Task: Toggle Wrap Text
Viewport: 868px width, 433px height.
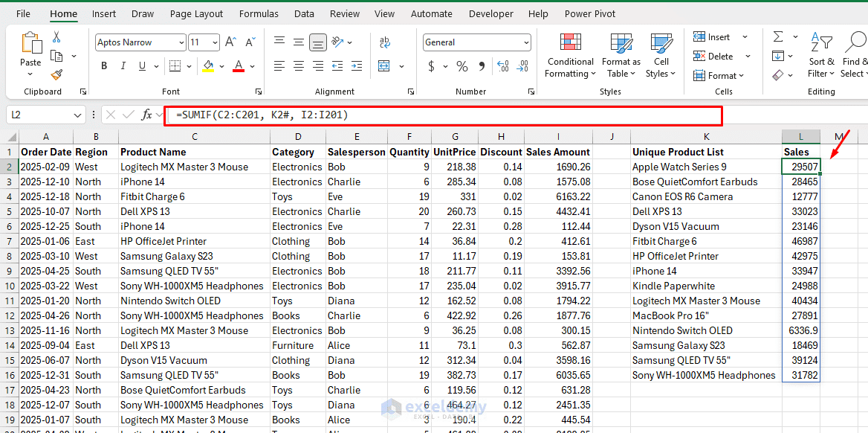Action: pyautogui.click(x=384, y=42)
